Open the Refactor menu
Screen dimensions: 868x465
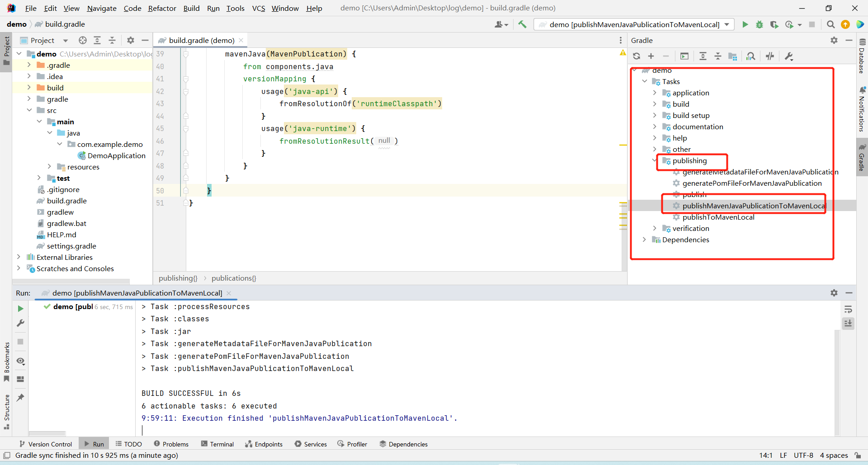tap(162, 8)
